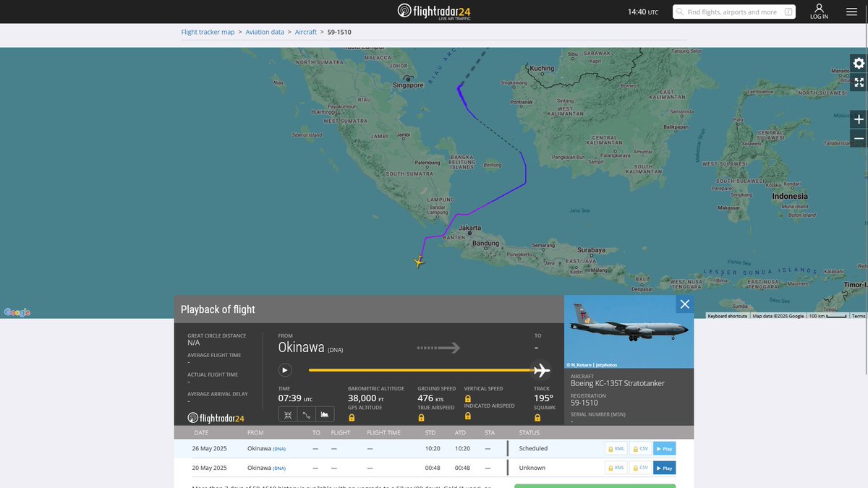Image resolution: width=868 pixels, height=488 pixels.
Task: Click the Barometric Altitude lock icon
Action: coord(352,417)
